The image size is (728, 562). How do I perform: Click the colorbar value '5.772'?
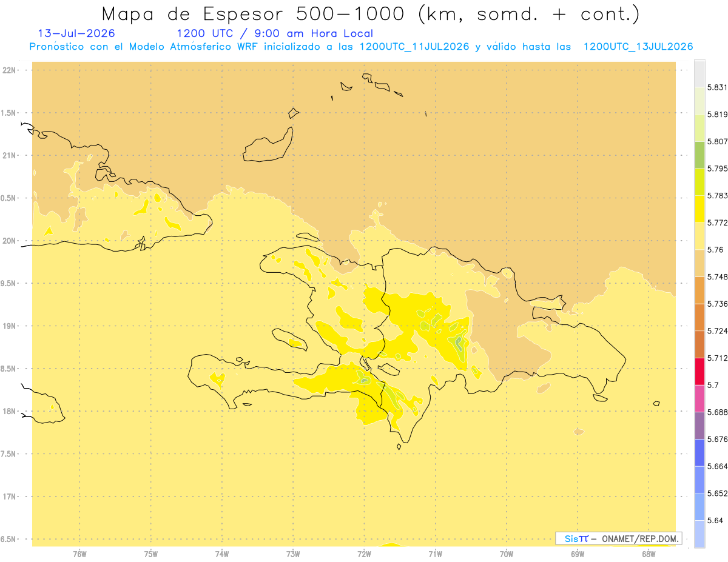(718, 222)
